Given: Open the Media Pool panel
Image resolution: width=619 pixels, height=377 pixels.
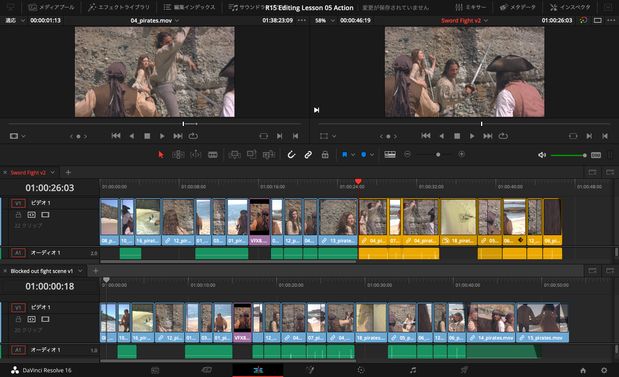Looking at the screenshot, I should tap(52, 7).
